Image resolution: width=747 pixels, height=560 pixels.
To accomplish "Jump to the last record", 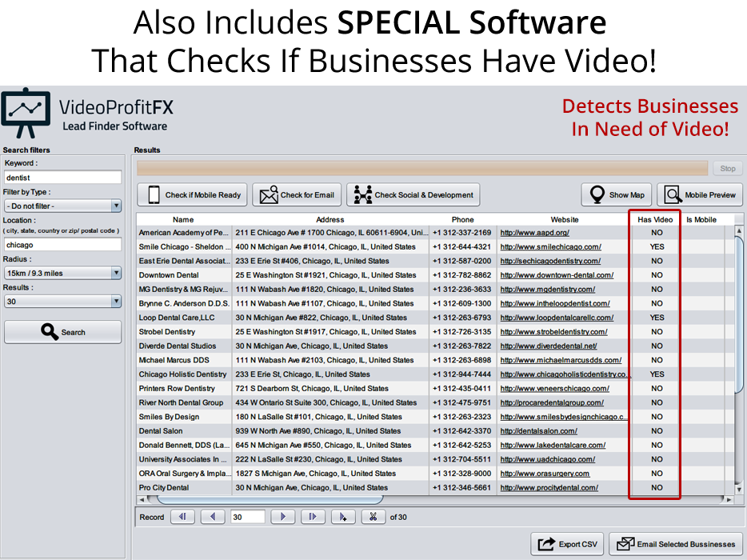I will coord(313,517).
